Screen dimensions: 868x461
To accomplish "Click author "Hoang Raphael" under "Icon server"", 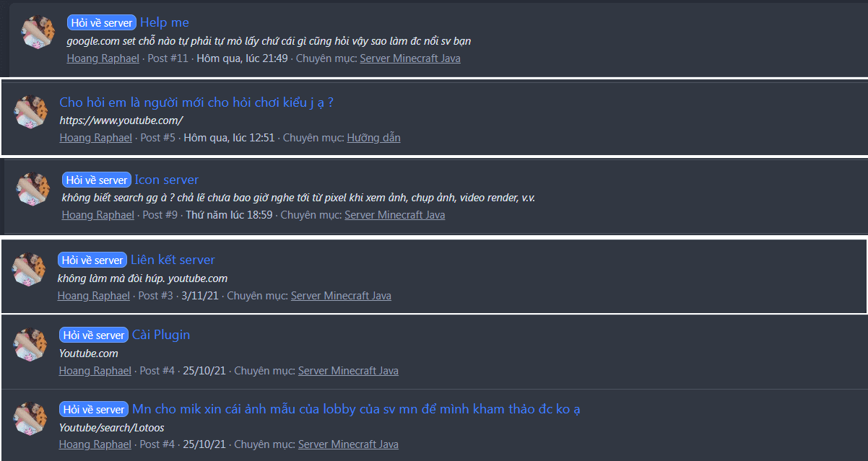I will [x=98, y=215].
